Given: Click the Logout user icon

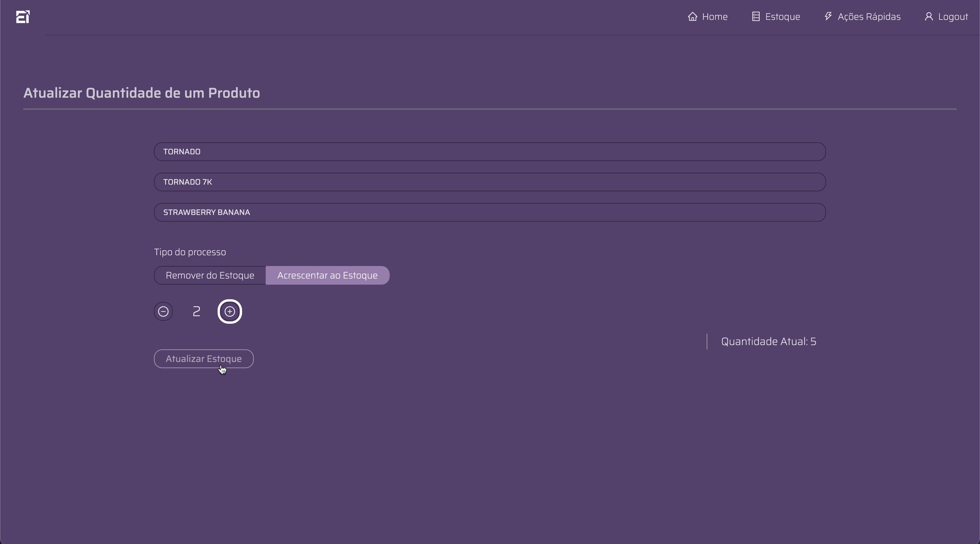Looking at the screenshot, I should point(929,17).
